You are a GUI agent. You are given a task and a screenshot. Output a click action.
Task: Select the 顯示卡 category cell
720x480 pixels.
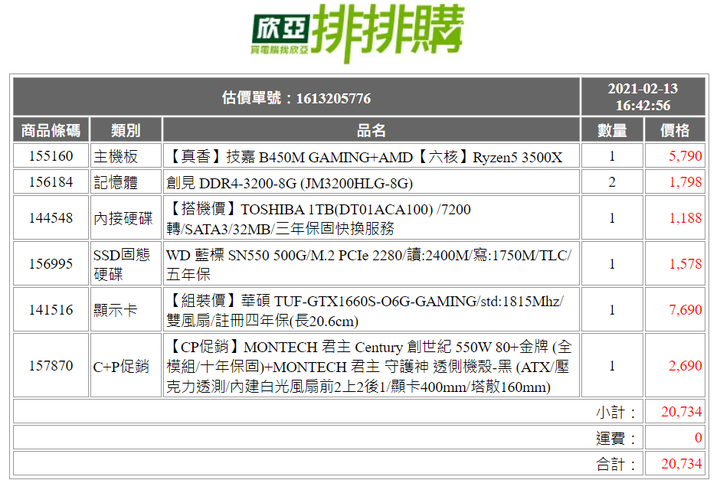click(126, 310)
